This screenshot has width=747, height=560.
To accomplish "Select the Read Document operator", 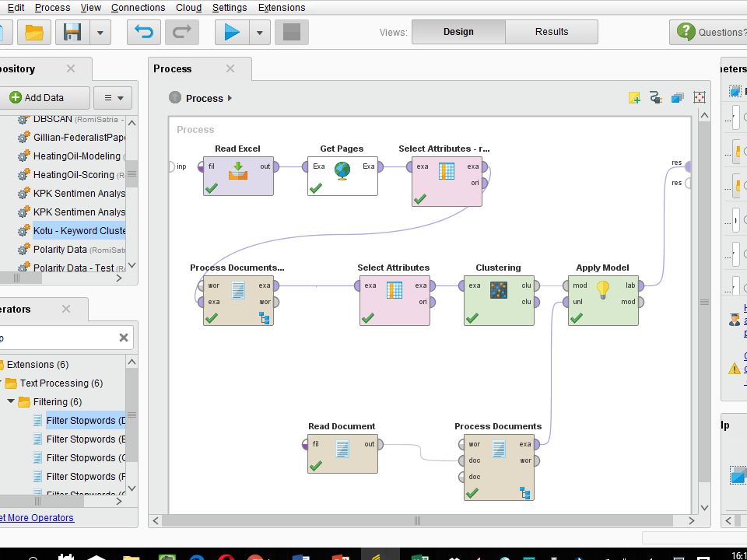I will tap(342, 453).
